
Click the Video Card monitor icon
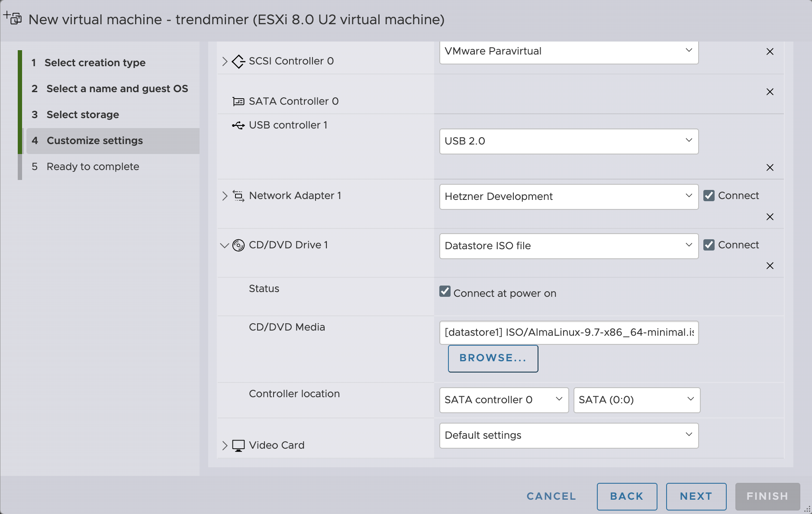238,446
